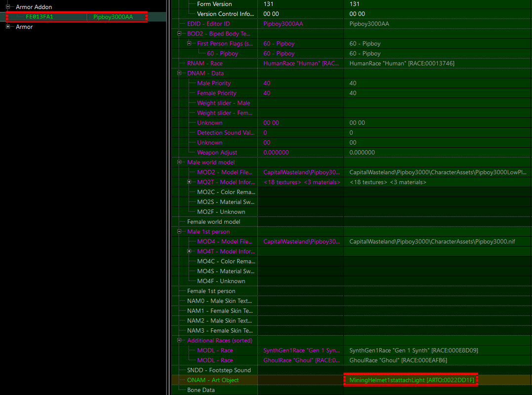Select the Armor Addon group label
Viewport: 532px width, 395px height.
pyautogui.click(x=34, y=7)
